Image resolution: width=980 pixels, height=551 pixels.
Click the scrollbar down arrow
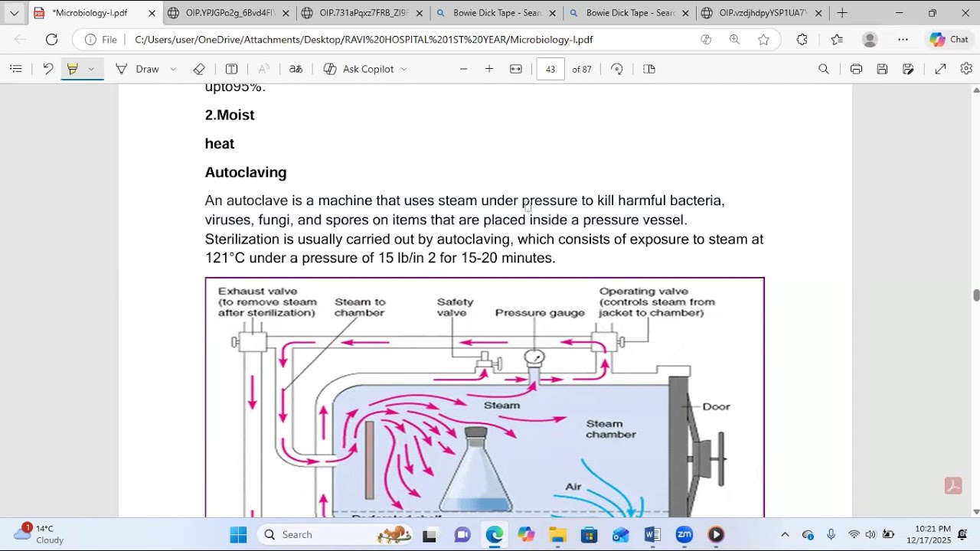[976, 511]
